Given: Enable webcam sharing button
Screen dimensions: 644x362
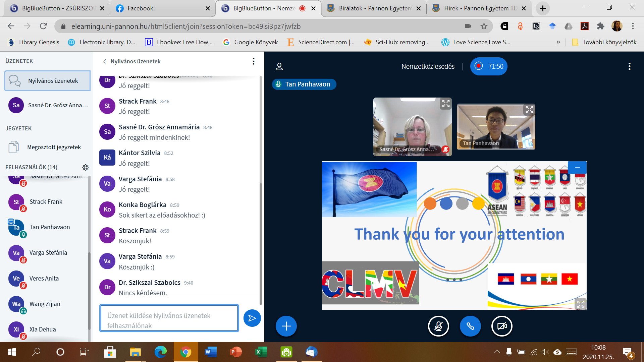Looking at the screenshot, I should 502,326.
